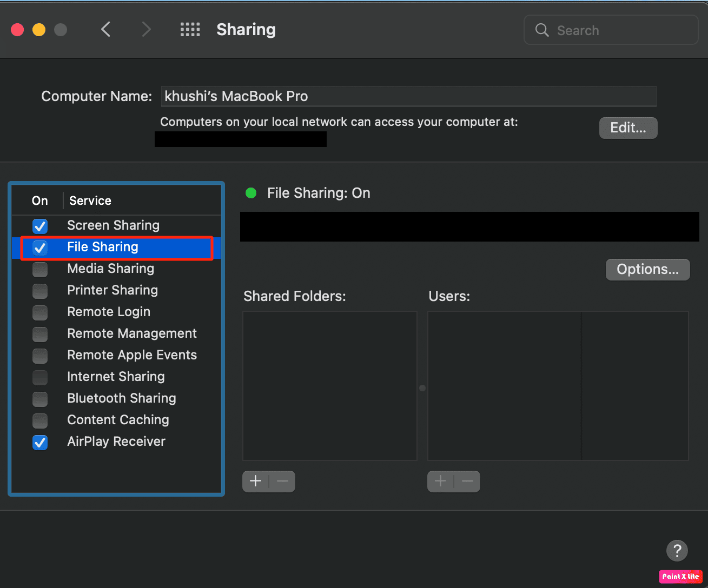This screenshot has width=708, height=588.
Task: Click the Edit... button for hostname
Action: pyautogui.click(x=628, y=128)
